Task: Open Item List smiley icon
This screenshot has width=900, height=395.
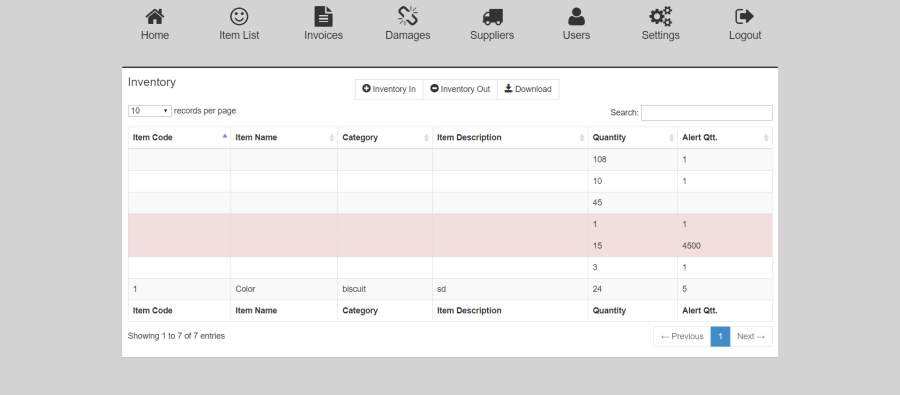Action: point(239,17)
